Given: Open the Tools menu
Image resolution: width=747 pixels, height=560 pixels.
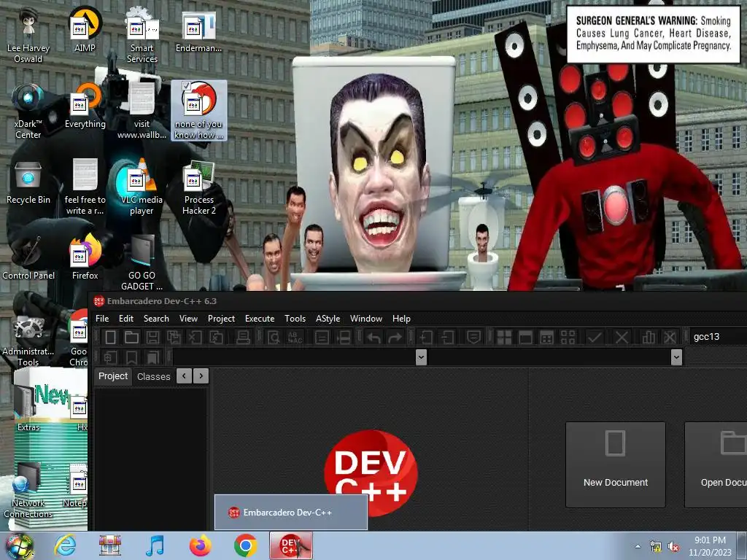Looking at the screenshot, I should 295,319.
